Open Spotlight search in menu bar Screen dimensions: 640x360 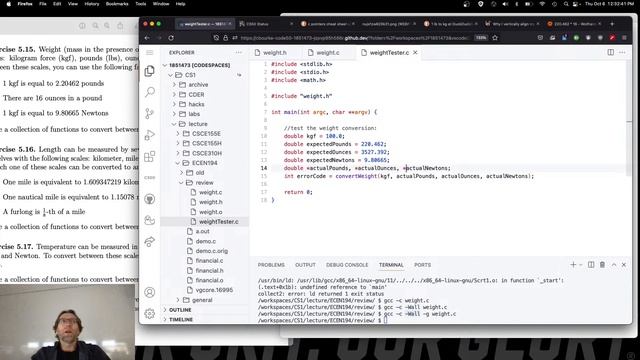click(566, 4)
